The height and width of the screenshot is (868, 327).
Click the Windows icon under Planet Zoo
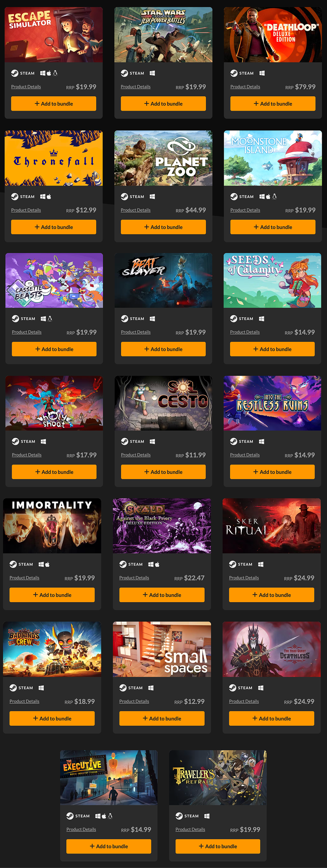pos(152,196)
